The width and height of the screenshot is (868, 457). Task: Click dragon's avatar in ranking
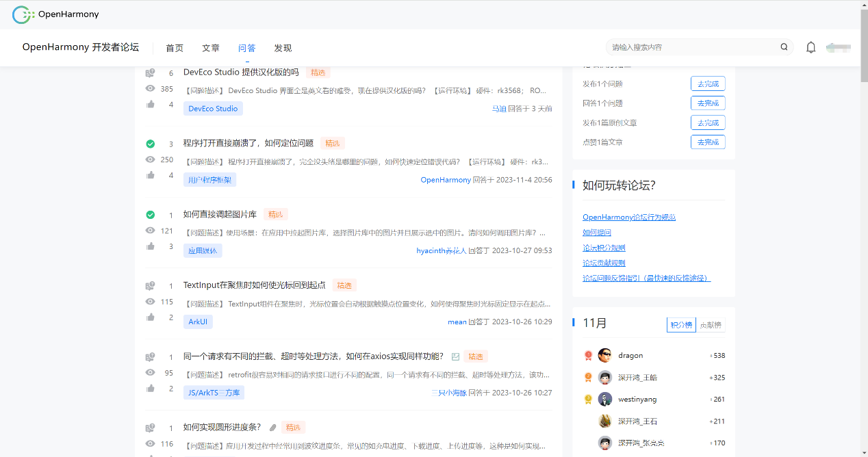(x=604, y=355)
